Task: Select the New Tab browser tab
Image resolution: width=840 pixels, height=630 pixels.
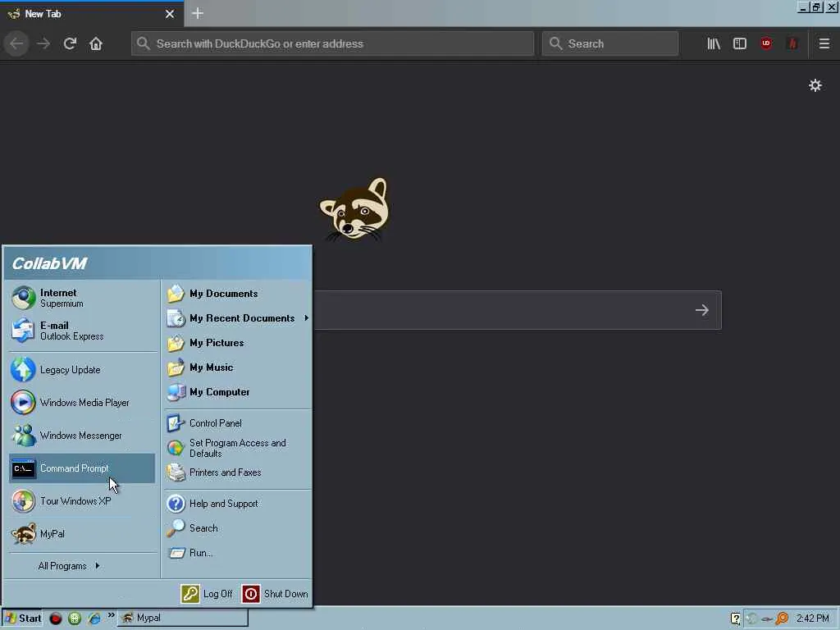Action: tap(92, 14)
